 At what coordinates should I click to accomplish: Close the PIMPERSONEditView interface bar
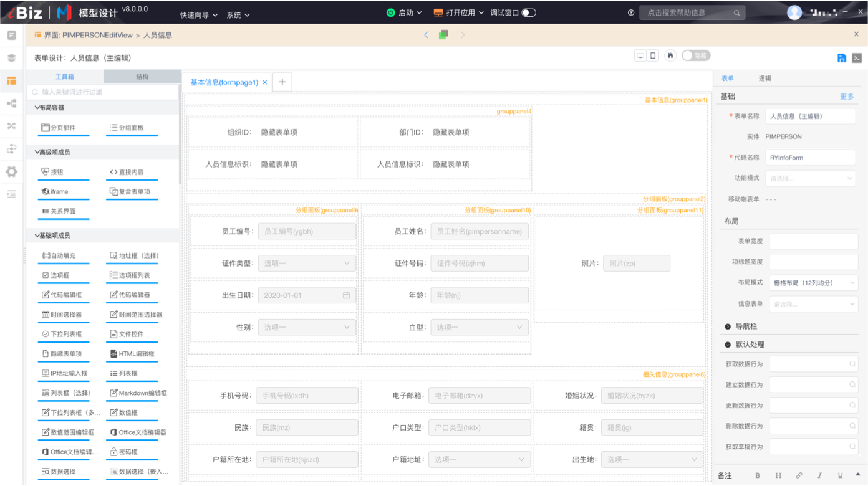tap(856, 34)
